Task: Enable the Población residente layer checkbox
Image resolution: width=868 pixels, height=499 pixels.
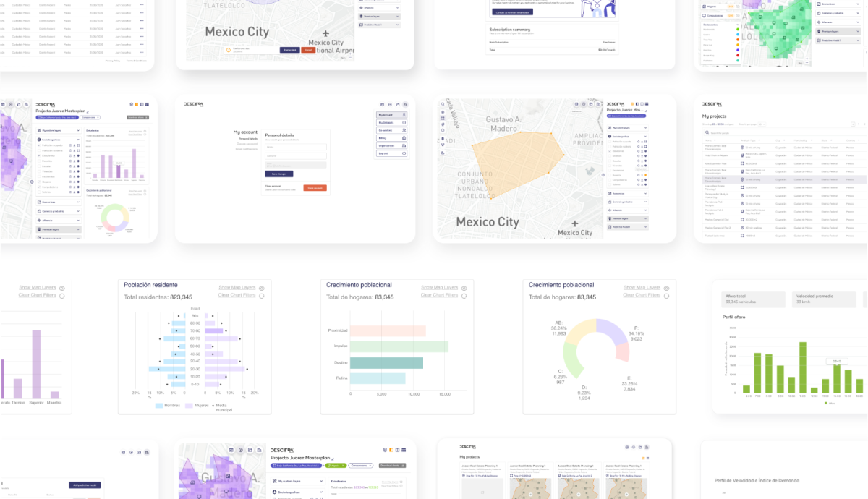Action: [x=39, y=150]
